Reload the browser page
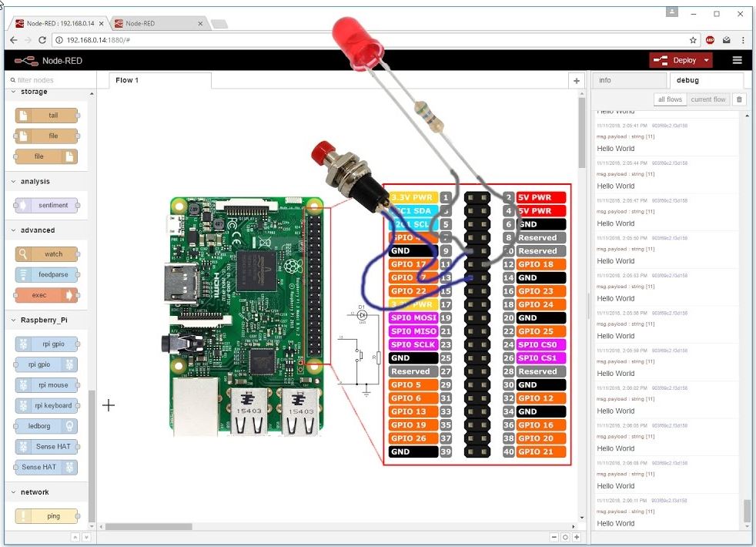The height and width of the screenshot is (547, 756). tap(42, 40)
